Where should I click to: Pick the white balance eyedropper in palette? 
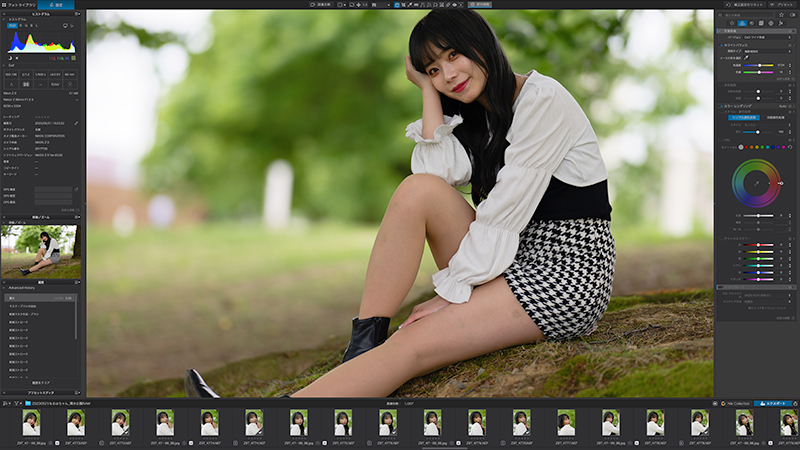click(x=746, y=58)
